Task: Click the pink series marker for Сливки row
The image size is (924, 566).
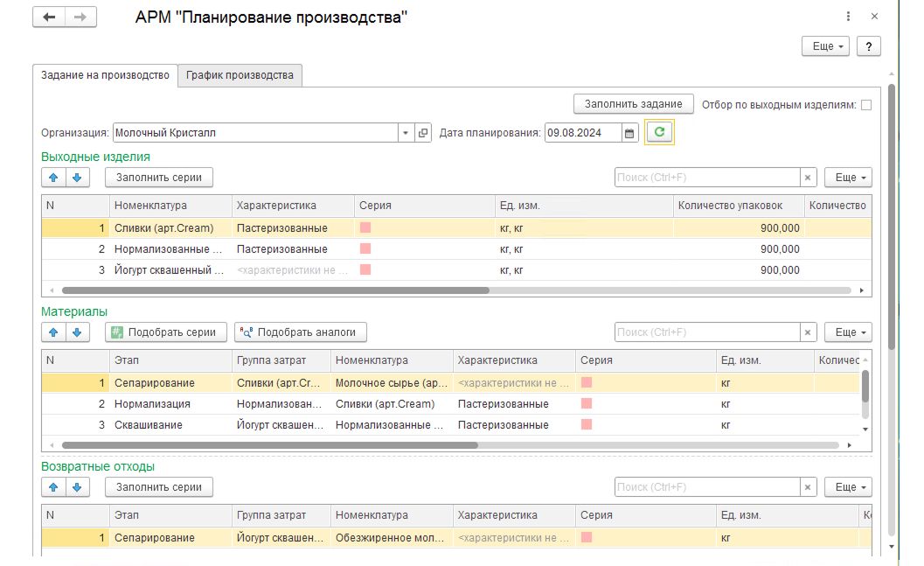Action: [x=365, y=227]
